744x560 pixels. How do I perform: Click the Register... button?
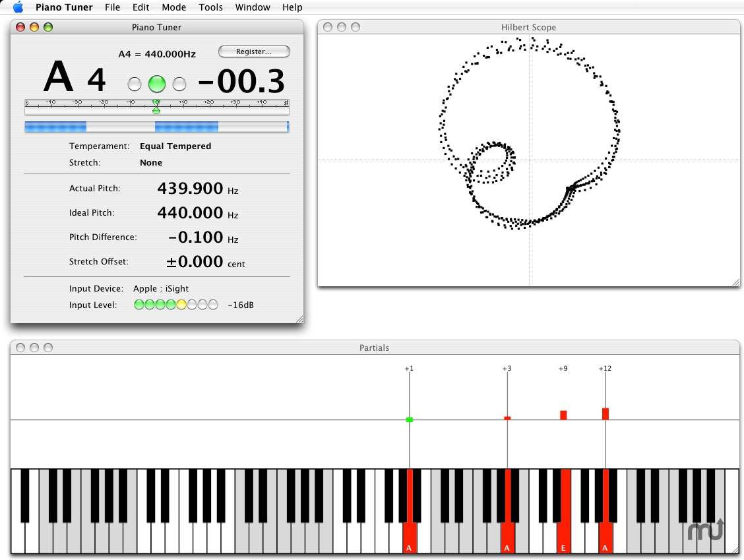pyautogui.click(x=254, y=51)
